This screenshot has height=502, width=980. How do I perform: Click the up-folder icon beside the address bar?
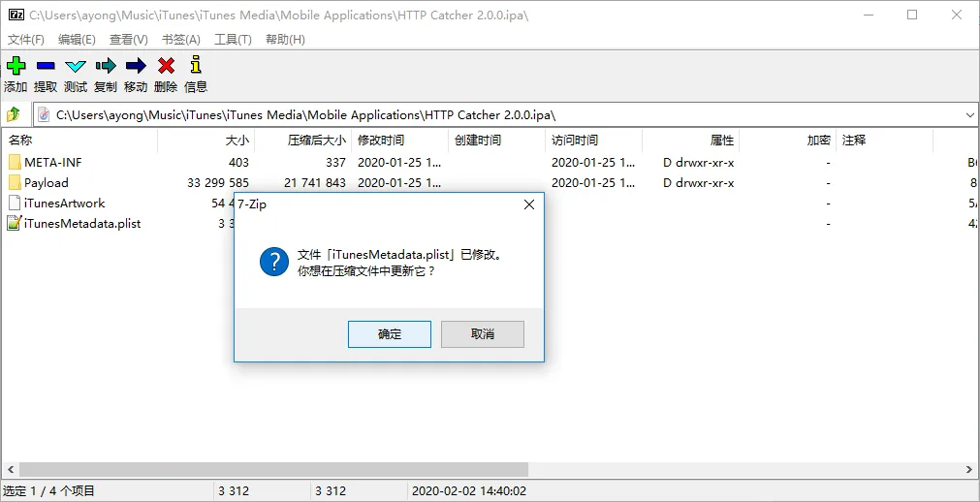pos(14,114)
